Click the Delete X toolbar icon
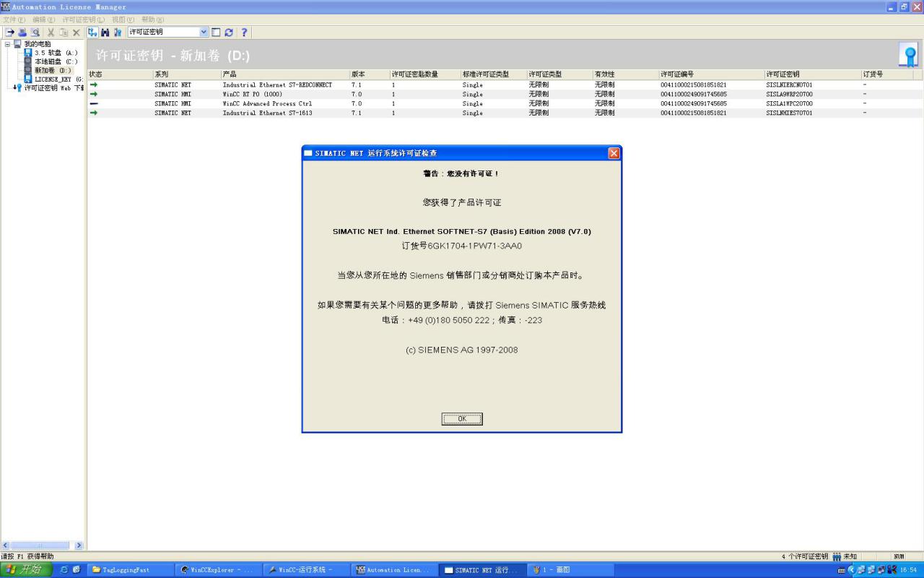924x578 pixels. [x=76, y=33]
